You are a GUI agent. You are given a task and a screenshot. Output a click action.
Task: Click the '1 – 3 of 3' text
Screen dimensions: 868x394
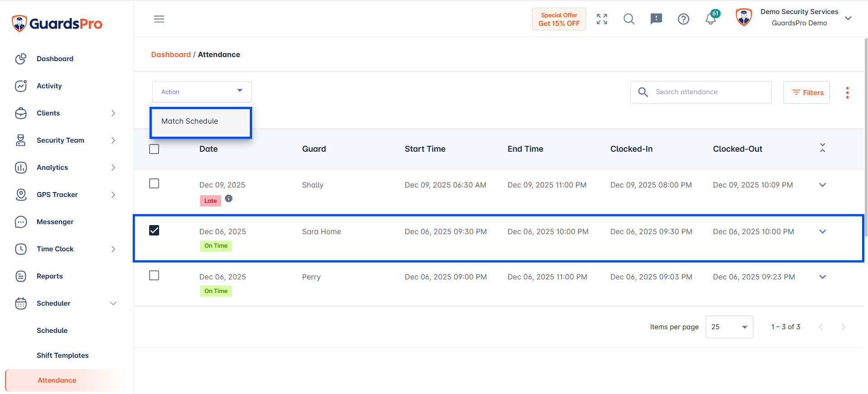(x=786, y=327)
